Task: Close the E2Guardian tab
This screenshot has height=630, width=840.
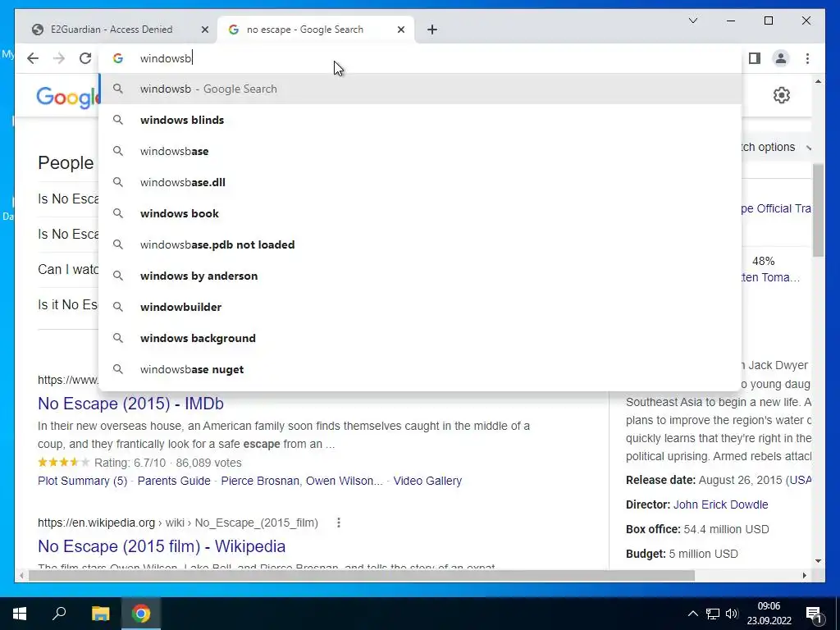Action: [x=204, y=30]
